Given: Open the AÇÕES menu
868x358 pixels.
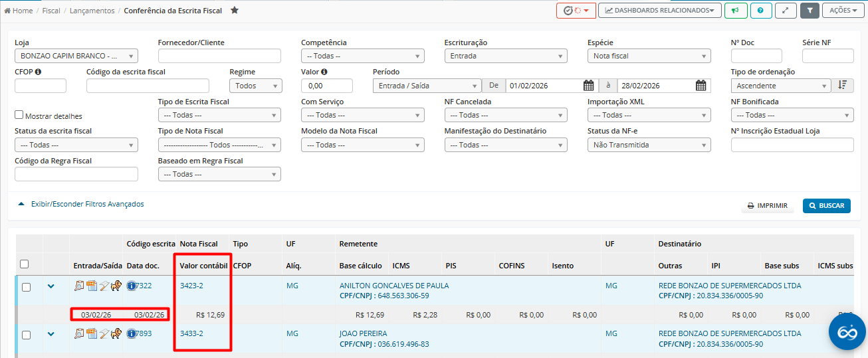Looking at the screenshot, I should (842, 11).
